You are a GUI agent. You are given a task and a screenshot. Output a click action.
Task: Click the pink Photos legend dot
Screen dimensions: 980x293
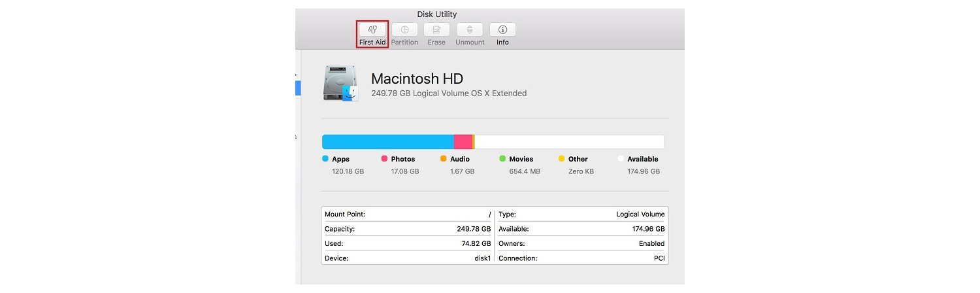click(384, 159)
